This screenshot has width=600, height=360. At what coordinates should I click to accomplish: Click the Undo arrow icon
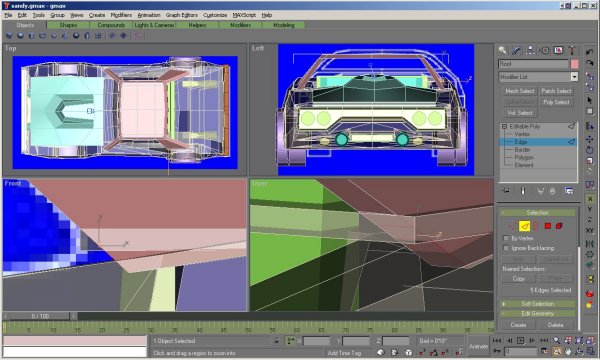coord(589,52)
